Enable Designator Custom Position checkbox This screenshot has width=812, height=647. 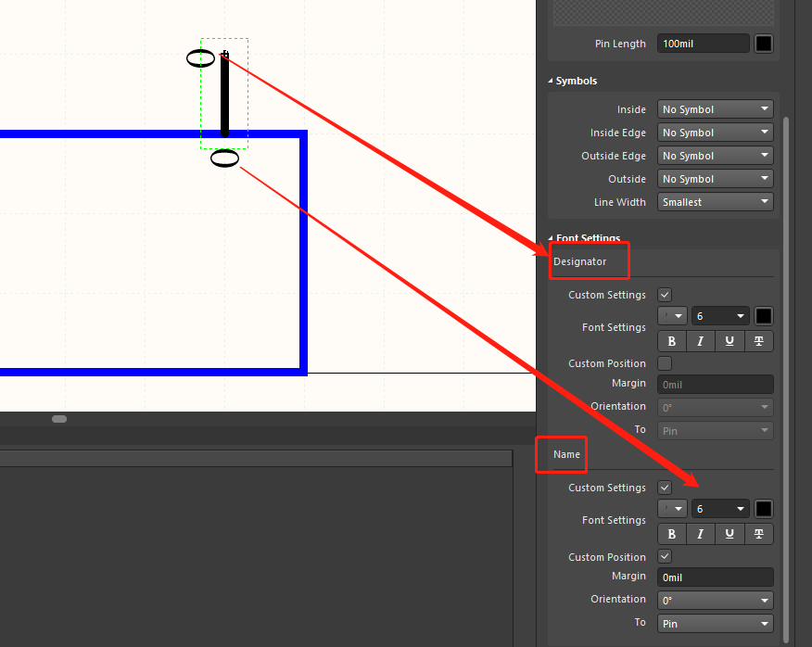(x=665, y=363)
